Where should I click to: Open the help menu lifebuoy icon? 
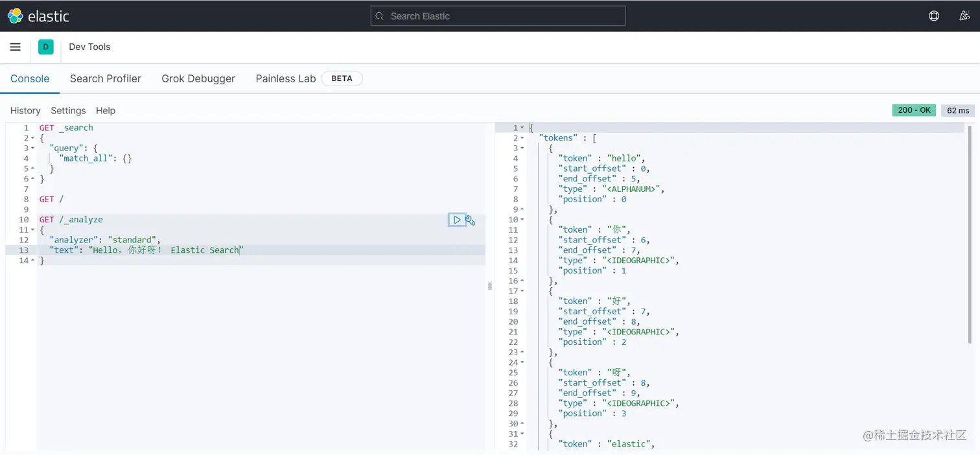(x=934, y=16)
